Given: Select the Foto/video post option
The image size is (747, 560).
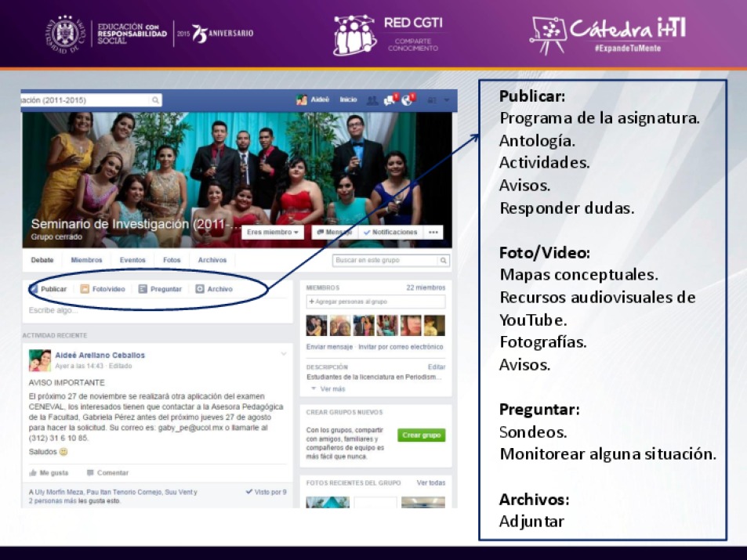Looking at the screenshot, I should tap(103, 289).
